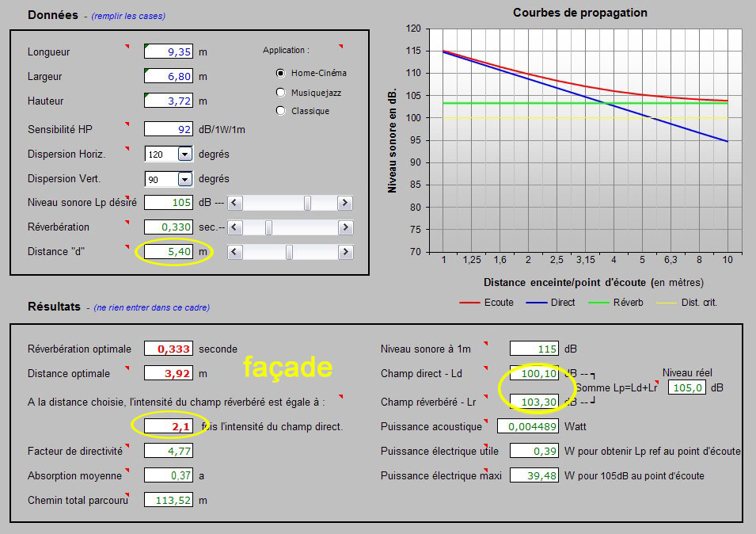The width and height of the screenshot is (756, 534).
Task: Click the Sensibilité HP input field
Action: (x=169, y=128)
